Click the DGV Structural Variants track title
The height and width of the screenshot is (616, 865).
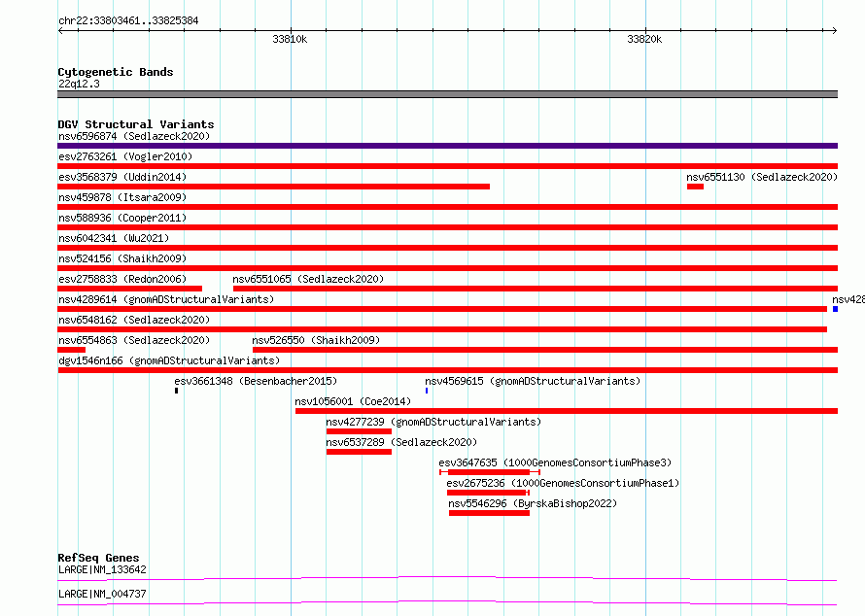(x=136, y=124)
